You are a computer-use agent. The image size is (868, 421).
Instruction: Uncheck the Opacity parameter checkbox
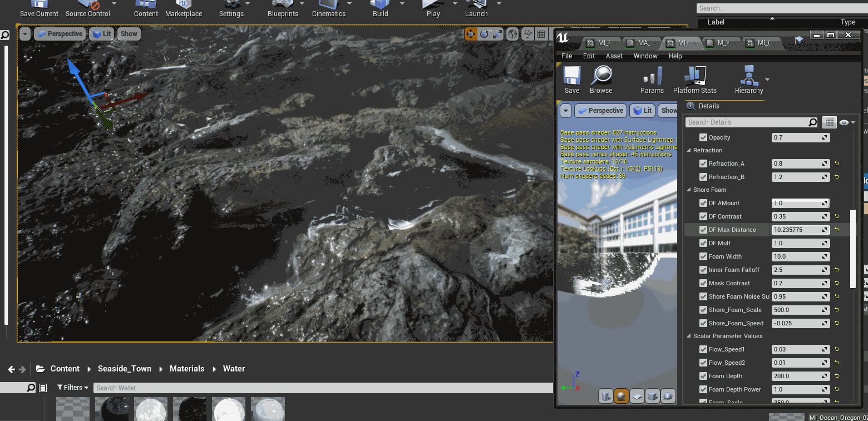703,137
